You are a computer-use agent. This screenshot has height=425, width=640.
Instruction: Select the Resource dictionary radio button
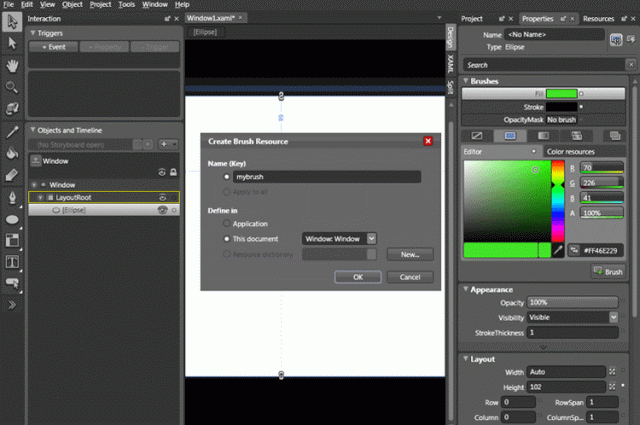[x=227, y=254]
